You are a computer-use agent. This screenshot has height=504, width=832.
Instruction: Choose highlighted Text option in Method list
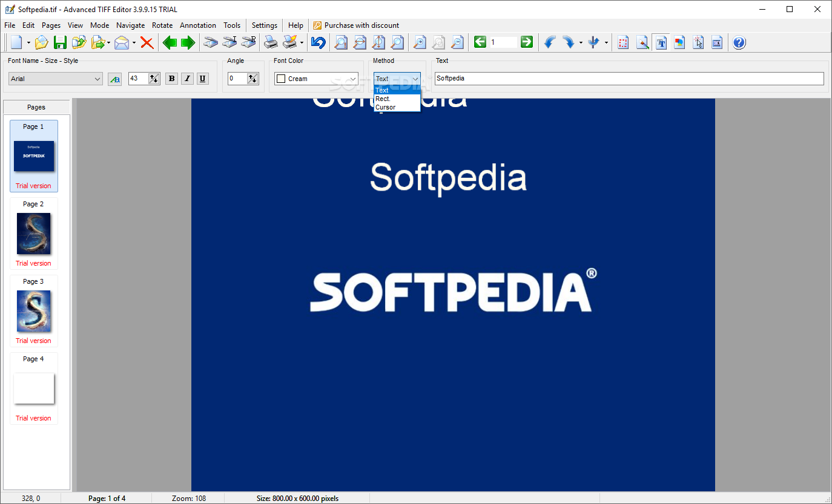coord(397,90)
